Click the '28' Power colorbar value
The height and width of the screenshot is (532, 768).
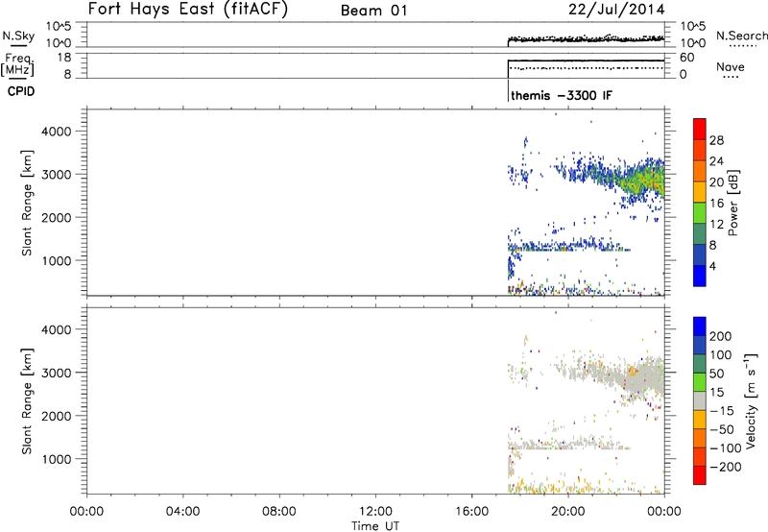coord(716,140)
